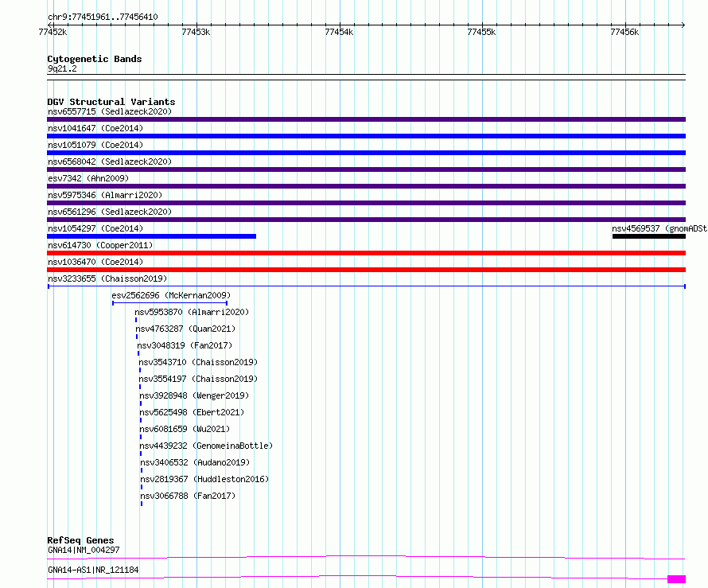This screenshot has width=708, height=588.
Task: Click the DGV Structural Variants track heading
Action: coord(111,102)
